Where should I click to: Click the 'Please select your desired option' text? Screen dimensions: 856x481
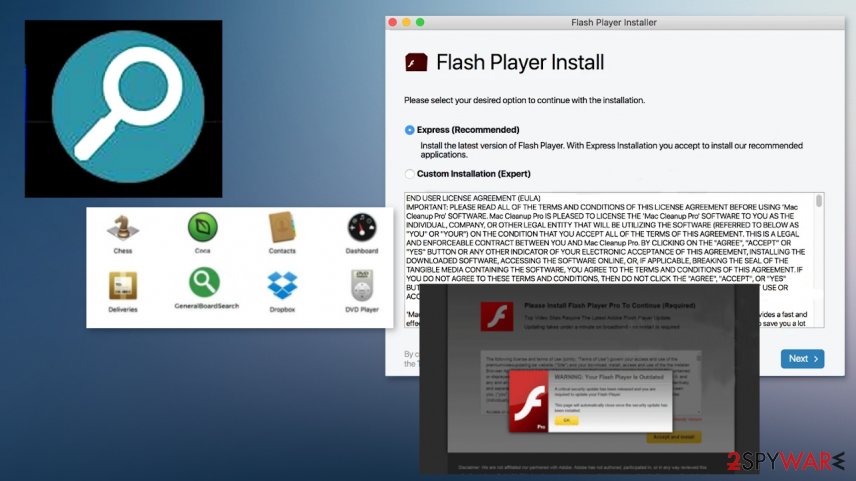pyautogui.click(x=524, y=100)
